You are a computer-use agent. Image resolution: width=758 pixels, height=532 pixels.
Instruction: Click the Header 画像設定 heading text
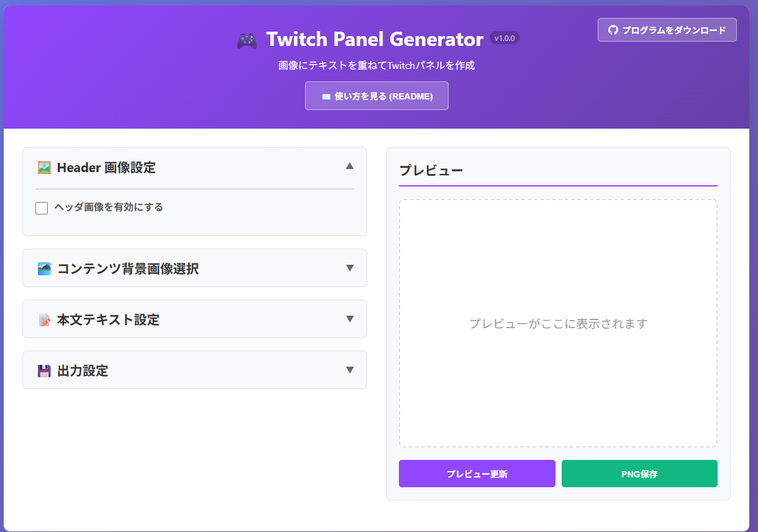pyautogui.click(x=106, y=167)
